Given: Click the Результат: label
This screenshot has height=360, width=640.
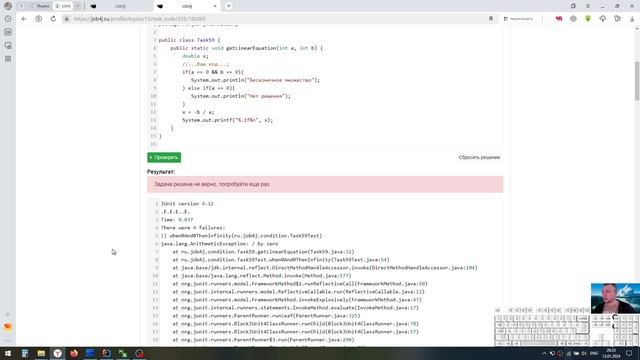Looking at the screenshot, I should [x=161, y=172].
